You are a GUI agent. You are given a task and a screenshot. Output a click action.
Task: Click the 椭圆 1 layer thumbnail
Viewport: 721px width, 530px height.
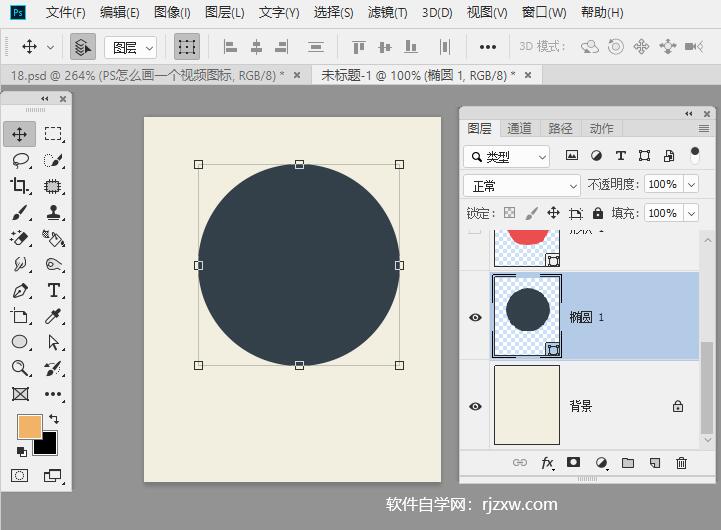point(527,316)
